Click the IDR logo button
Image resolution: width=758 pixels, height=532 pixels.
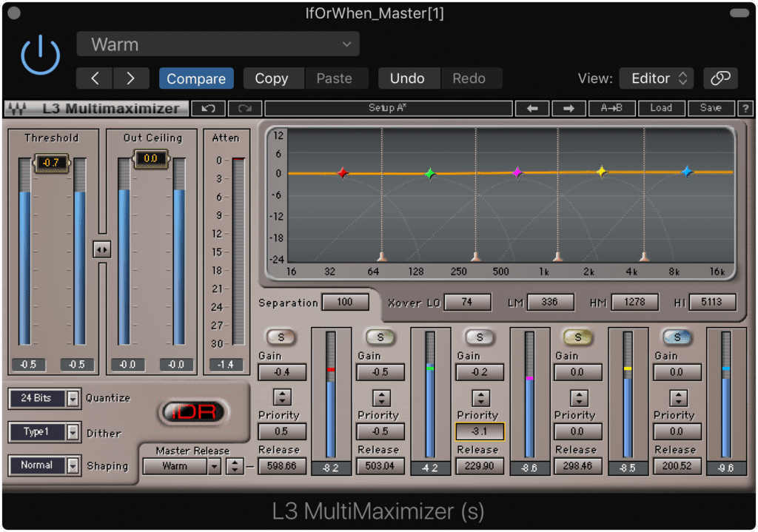point(193,412)
